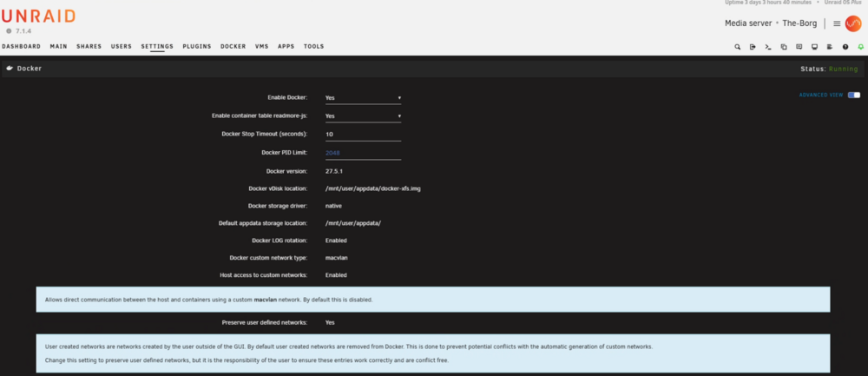Click the feedback speech bubble icon
The height and width of the screenshot is (376, 868).
799,47
